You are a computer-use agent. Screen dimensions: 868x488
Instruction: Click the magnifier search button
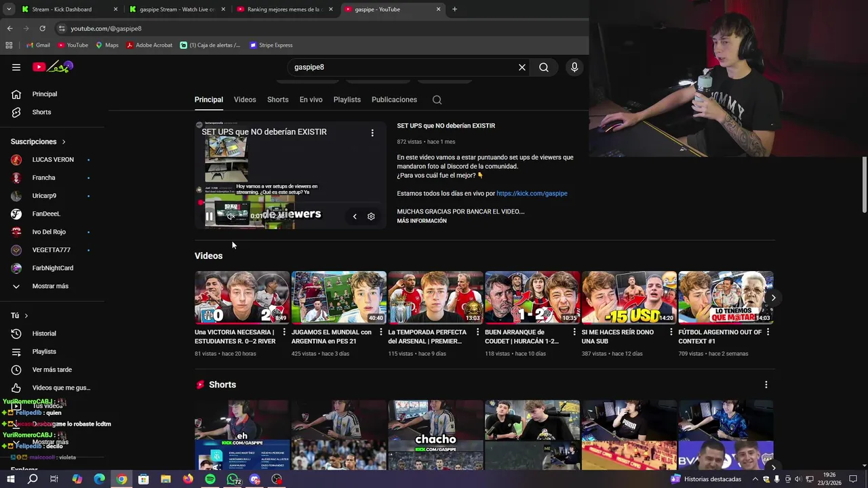pyautogui.click(x=544, y=67)
